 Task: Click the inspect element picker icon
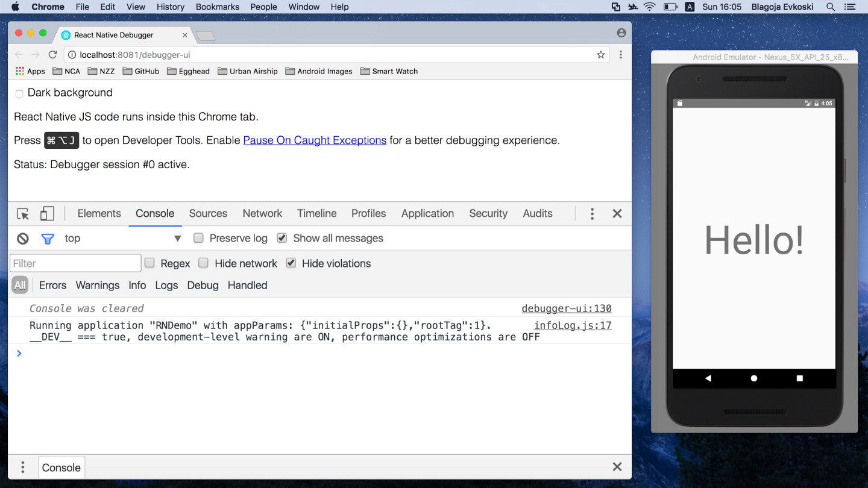[23, 214]
